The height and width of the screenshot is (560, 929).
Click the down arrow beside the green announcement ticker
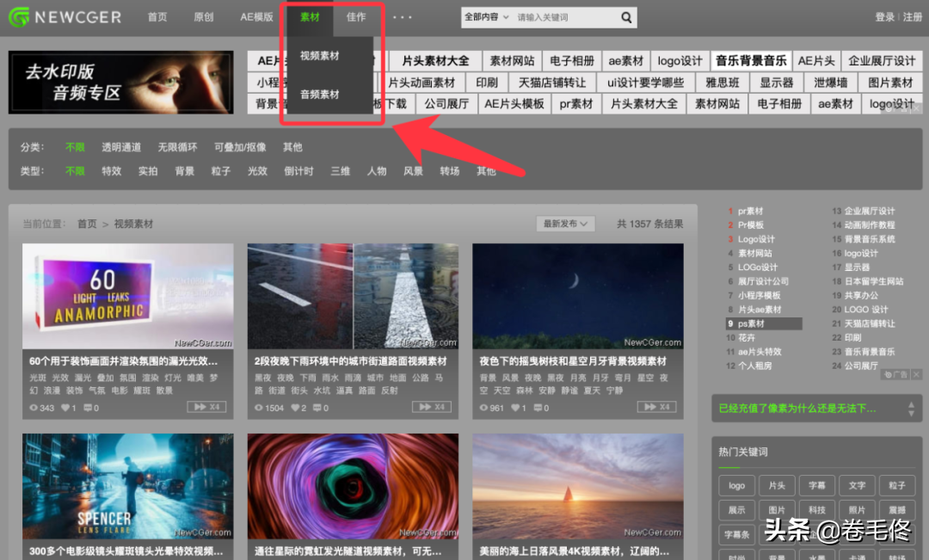[x=913, y=413]
